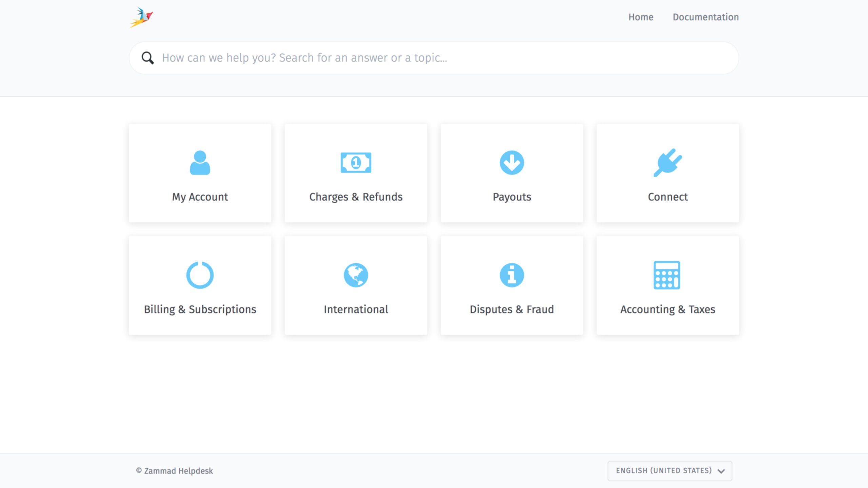Open the My Account category label
This screenshot has width=868, height=488.
[x=200, y=197]
